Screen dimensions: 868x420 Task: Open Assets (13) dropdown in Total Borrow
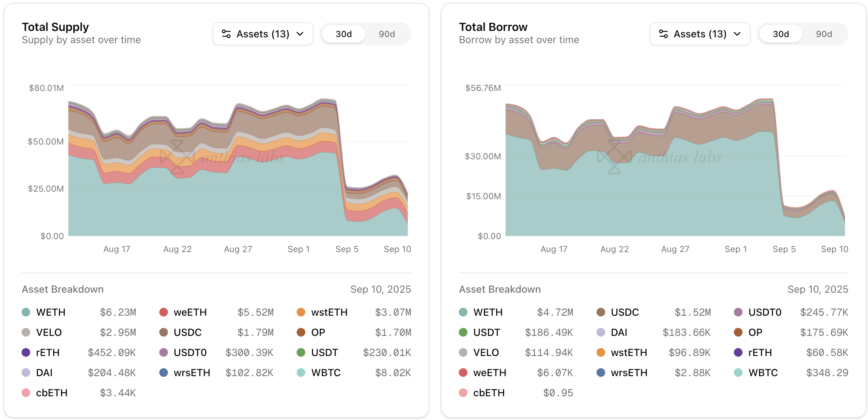pyautogui.click(x=700, y=34)
